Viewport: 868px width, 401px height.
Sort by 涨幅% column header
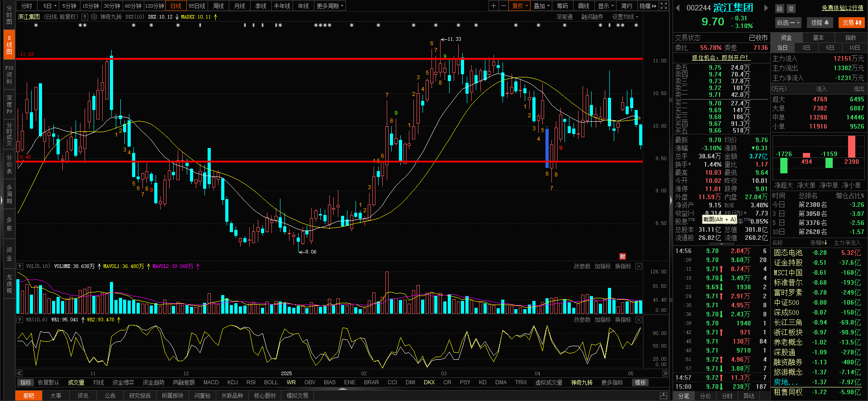(x=819, y=243)
